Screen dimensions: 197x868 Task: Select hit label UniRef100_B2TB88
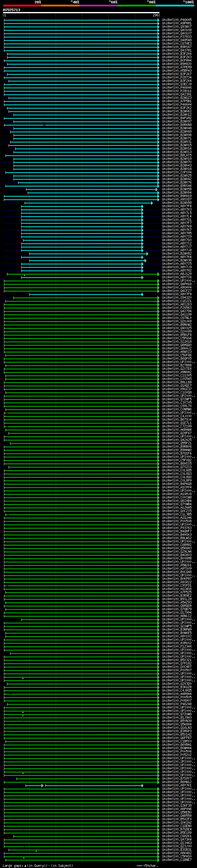click(177, 365)
